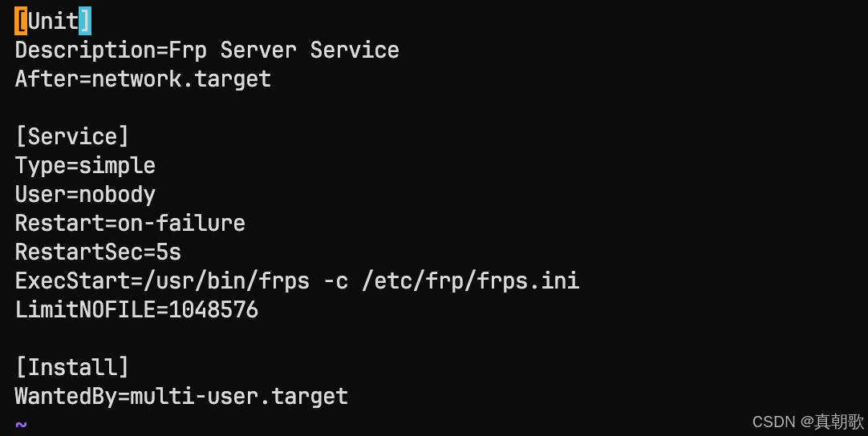This screenshot has width=868, height=436.
Task: Click the Type=simple line
Action: [x=85, y=166]
